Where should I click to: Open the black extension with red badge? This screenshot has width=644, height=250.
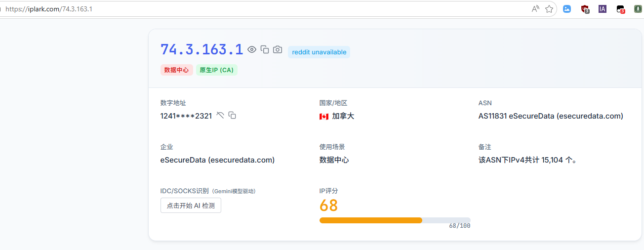pos(620,9)
